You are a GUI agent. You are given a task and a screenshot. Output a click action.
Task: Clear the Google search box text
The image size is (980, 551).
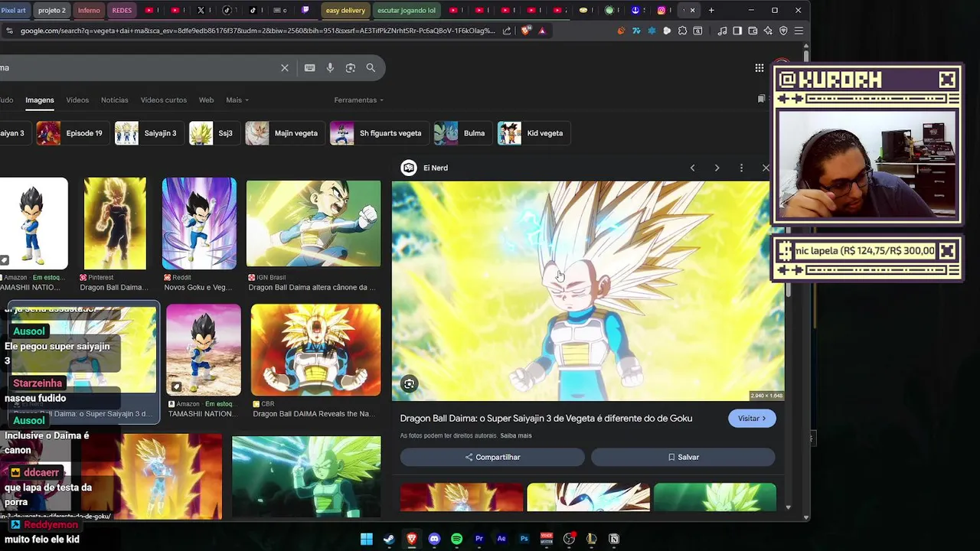[x=284, y=67]
